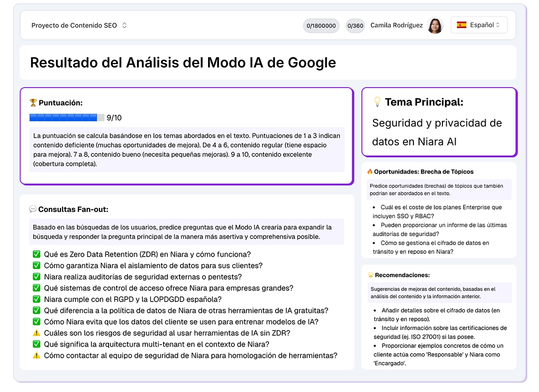The height and width of the screenshot is (392, 539).
Task: Click the star icon beside Recomendaciones
Action: coord(370,275)
